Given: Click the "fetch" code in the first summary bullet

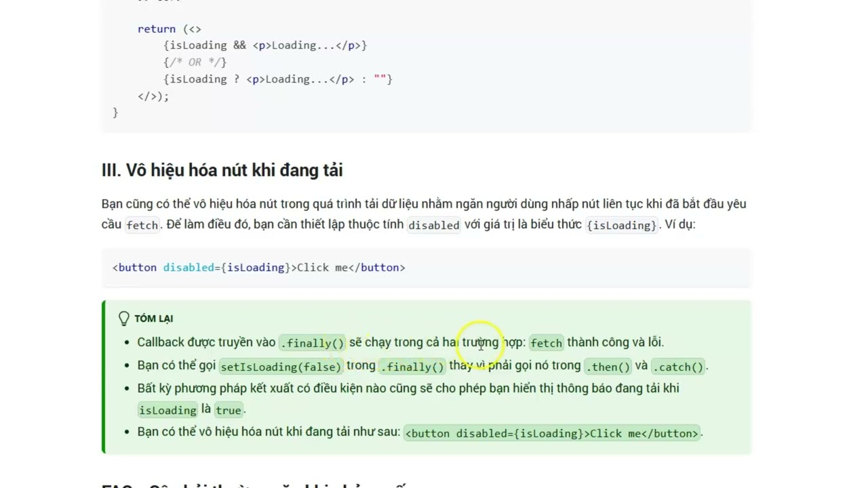Looking at the screenshot, I should point(547,343).
